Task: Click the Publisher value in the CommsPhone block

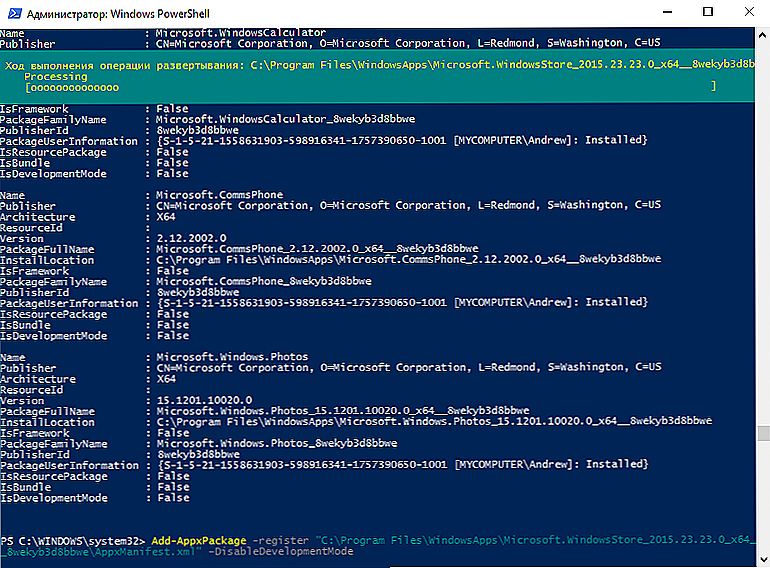Action: (x=409, y=205)
